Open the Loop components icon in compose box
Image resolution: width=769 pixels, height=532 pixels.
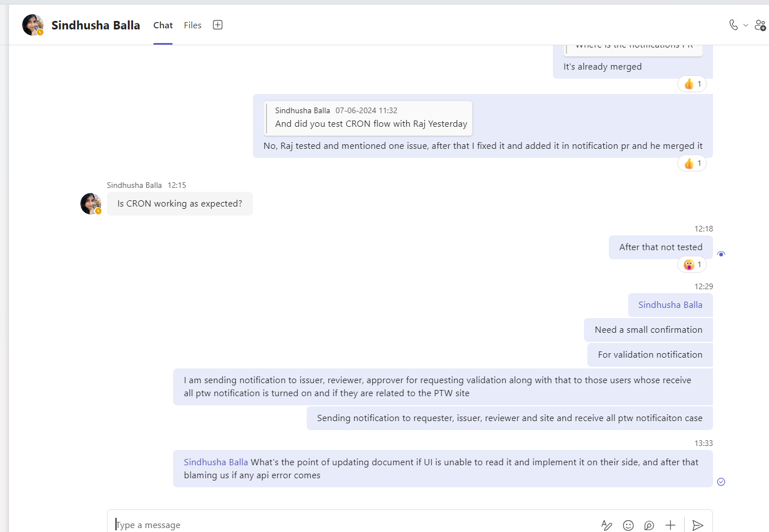tap(649, 525)
